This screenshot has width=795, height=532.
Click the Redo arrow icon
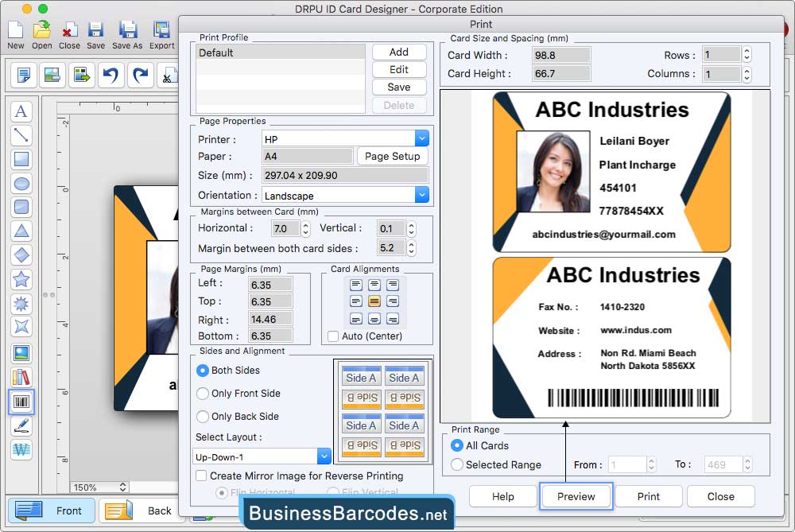click(x=141, y=76)
